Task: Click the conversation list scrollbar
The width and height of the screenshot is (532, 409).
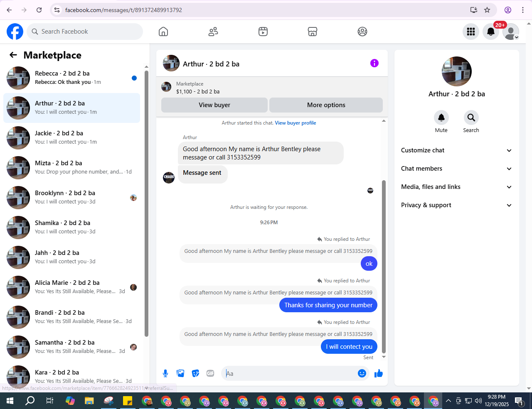Action: click(146, 203)
